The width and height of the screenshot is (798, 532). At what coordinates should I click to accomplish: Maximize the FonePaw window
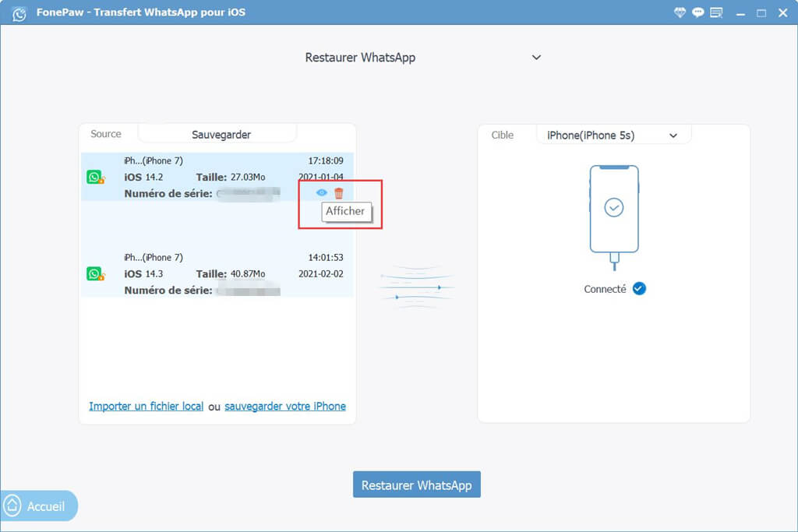[761, 13]
